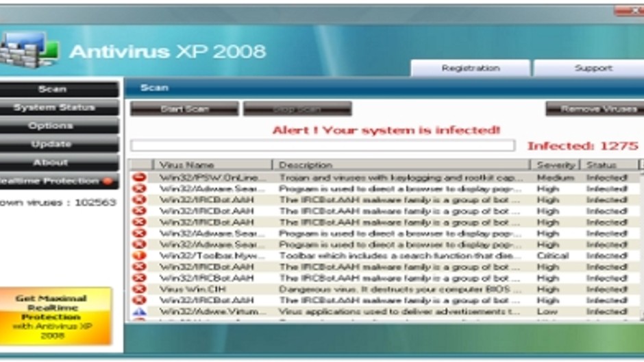This screenshot has width=644, height=362.
Task: Click the 'Virus applications used to deliver advertisements' description
Action: pyautogui.click(x=399, y=311)
